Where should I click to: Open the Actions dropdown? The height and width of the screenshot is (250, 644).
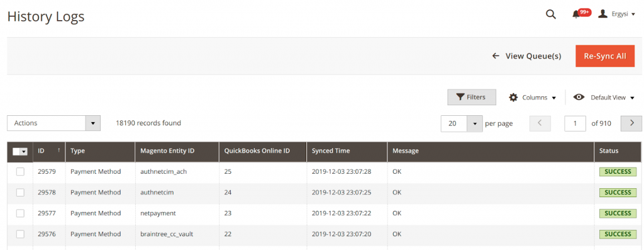pyautogui.click(x=54, y=123)
